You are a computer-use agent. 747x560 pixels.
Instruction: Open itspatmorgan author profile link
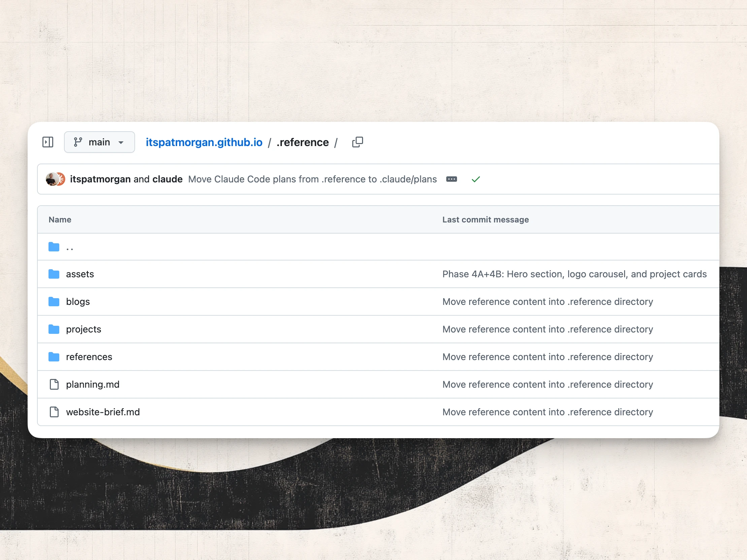coord(100,179)
